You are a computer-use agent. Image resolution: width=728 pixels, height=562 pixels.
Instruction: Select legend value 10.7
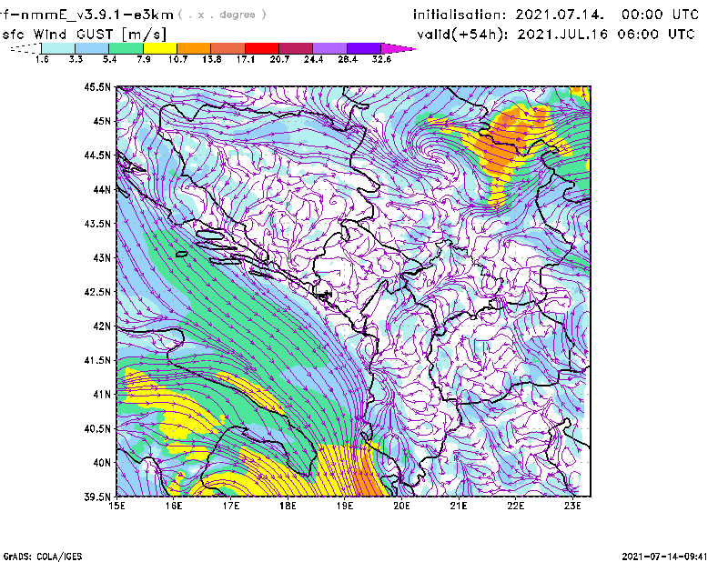(x=177, y=59)
